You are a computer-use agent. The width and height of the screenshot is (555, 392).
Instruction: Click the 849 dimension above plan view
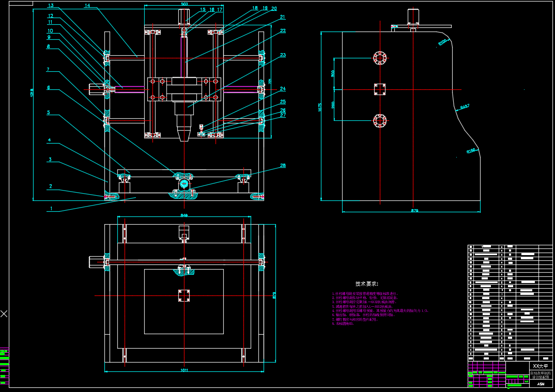(x=184, y=215)
